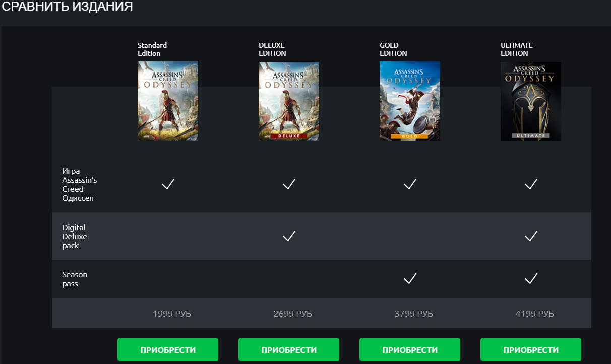Click game row checkmark under Deluxe Edition

click(289, 184)
